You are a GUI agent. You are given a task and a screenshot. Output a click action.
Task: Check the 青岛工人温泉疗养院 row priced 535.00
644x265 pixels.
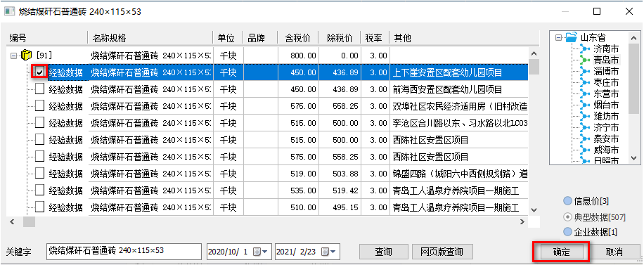click(40, 190)
